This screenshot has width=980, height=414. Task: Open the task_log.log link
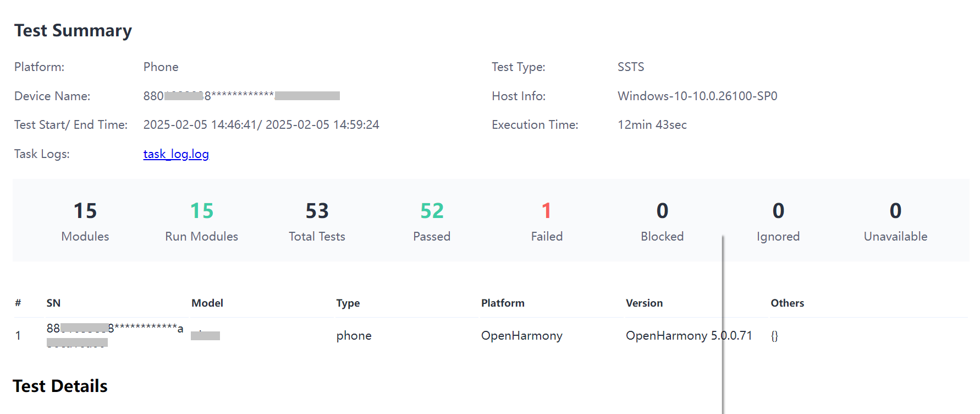176,154
